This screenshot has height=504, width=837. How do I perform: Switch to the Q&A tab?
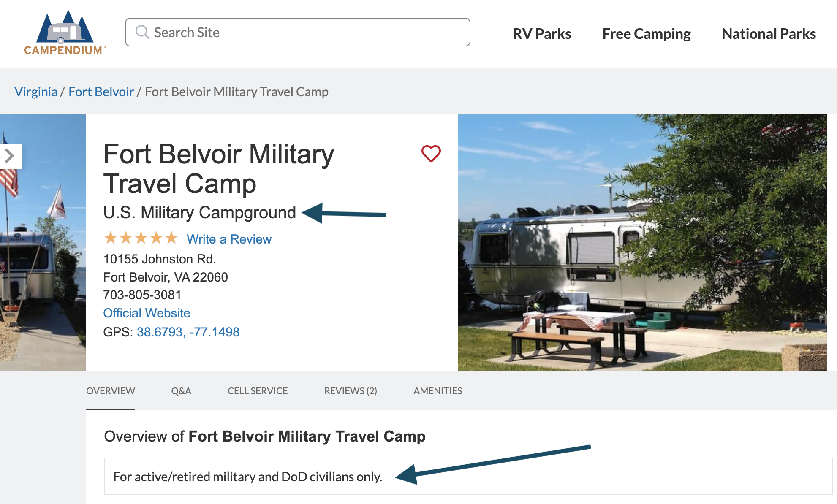[181, 391]
